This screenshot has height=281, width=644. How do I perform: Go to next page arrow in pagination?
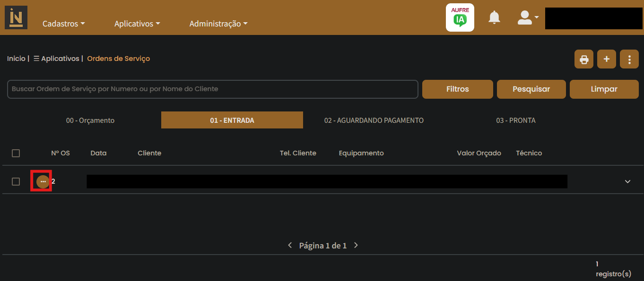click(x=356, y=246)
